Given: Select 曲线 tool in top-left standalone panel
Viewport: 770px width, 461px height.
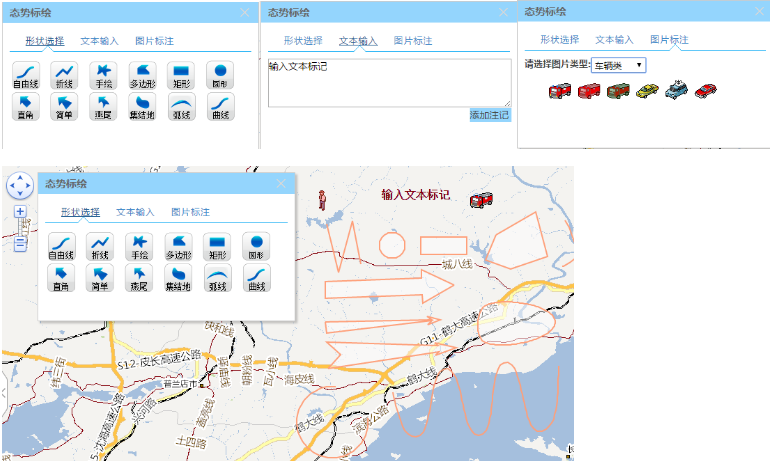Looking at the screenshot, I should pyautogui.click(x=220, y=107).
